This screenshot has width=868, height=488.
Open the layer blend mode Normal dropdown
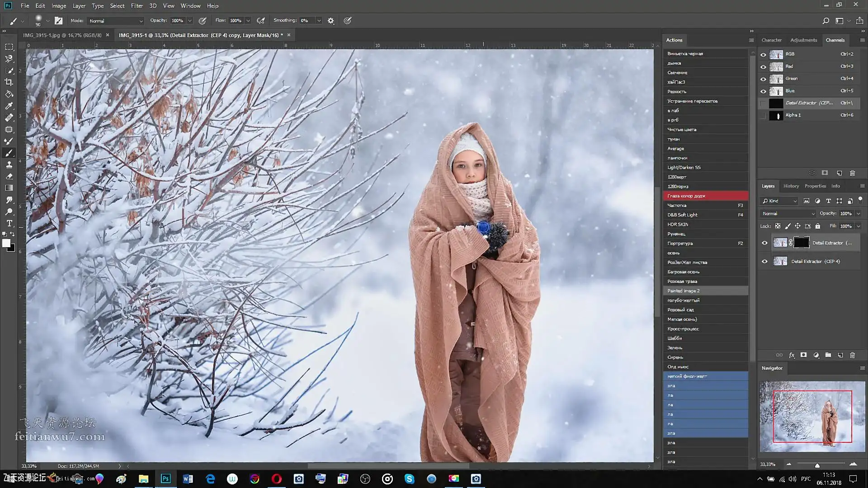[x=788, y=214]
